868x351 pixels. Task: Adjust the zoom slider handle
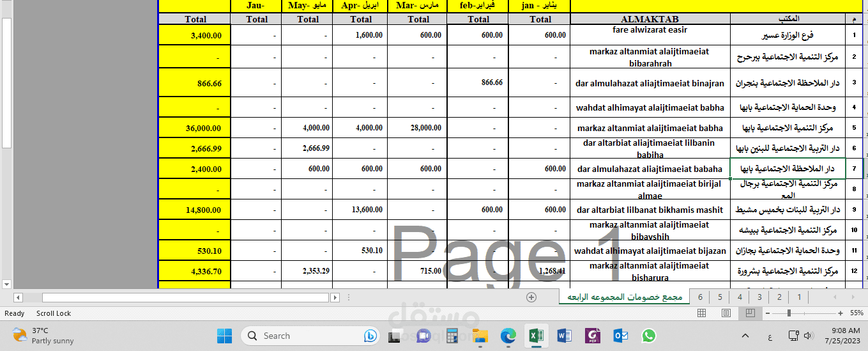[789, 313]
